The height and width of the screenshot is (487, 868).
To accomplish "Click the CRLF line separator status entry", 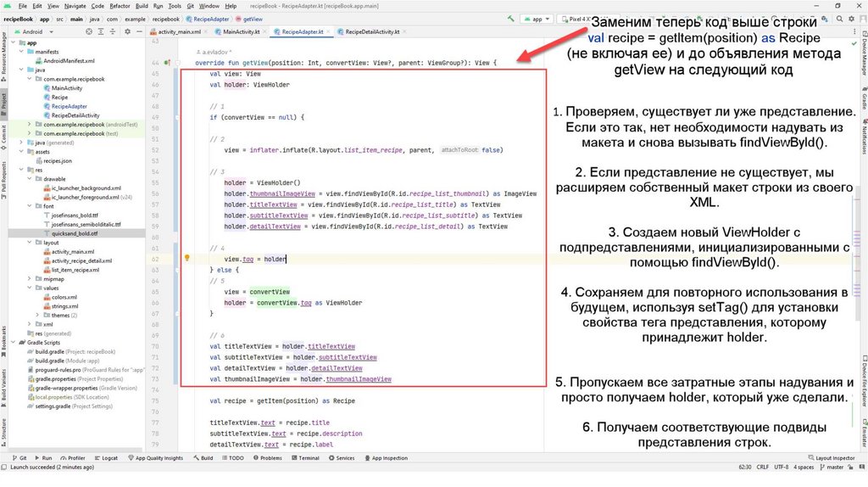I will point(762,467).
